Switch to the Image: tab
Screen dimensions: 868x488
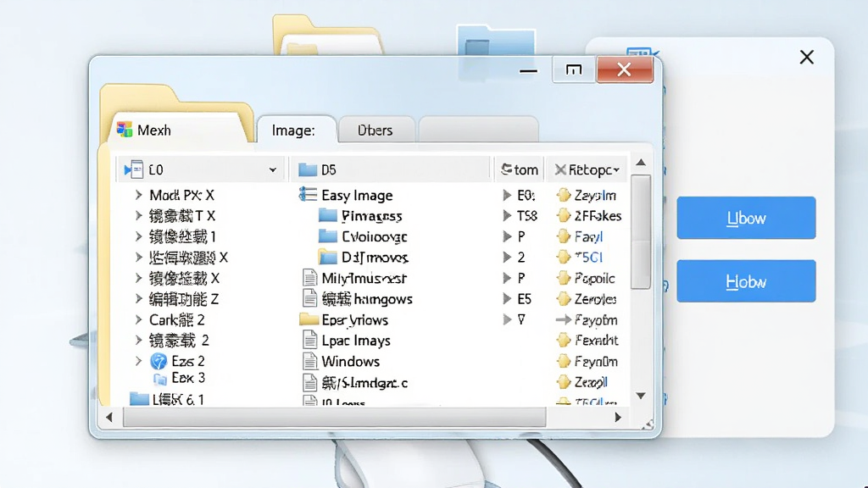296,130
